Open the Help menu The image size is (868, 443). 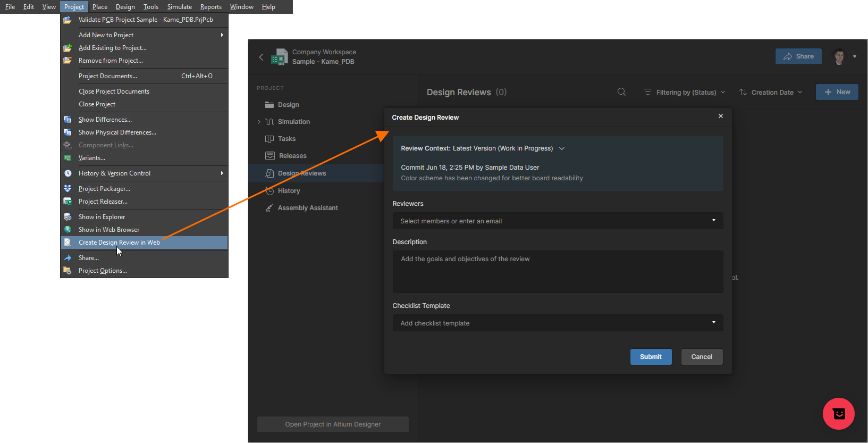point(268,7)
